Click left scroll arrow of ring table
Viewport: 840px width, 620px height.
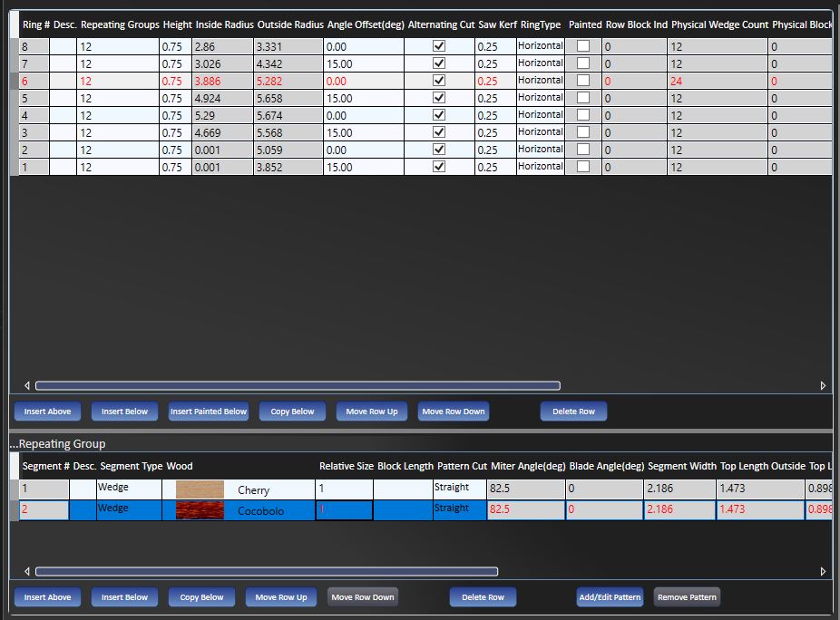click(26, 385)
